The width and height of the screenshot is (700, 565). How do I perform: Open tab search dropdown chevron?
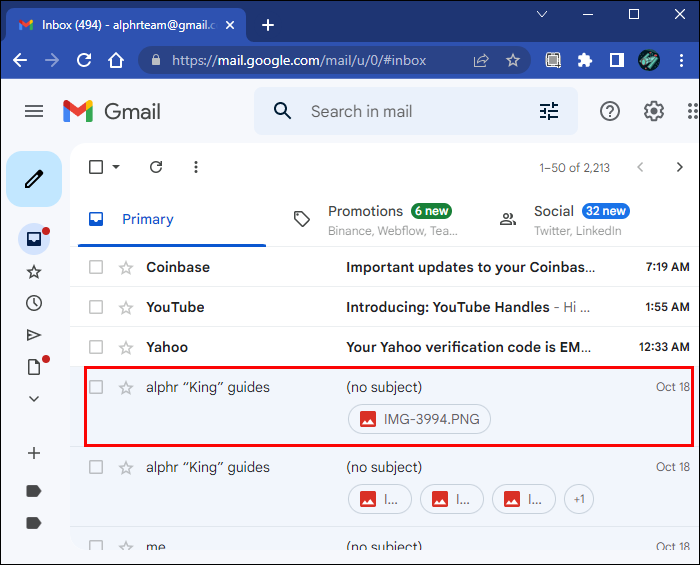(542, 14)
